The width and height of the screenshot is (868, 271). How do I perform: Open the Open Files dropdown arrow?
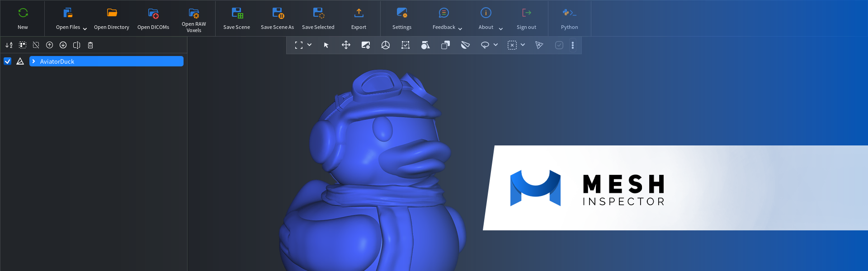point(85,28)
